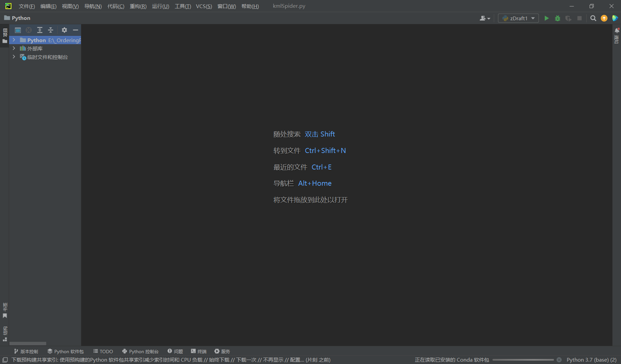Expand the 临时文件和控制台 node

click(14, 57)
